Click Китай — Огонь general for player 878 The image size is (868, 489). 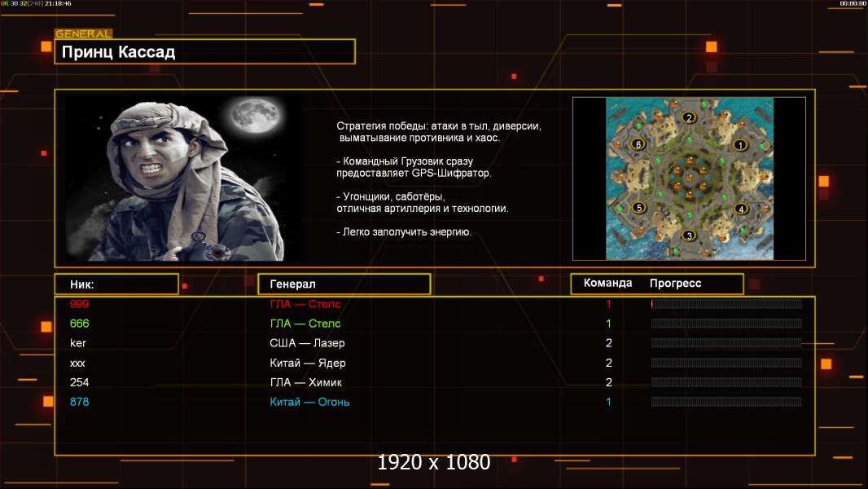309,402
